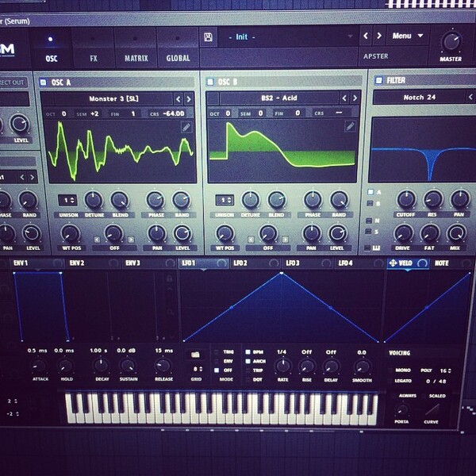
Task: Switch to the FX tab
Action: tap(94, 58)
